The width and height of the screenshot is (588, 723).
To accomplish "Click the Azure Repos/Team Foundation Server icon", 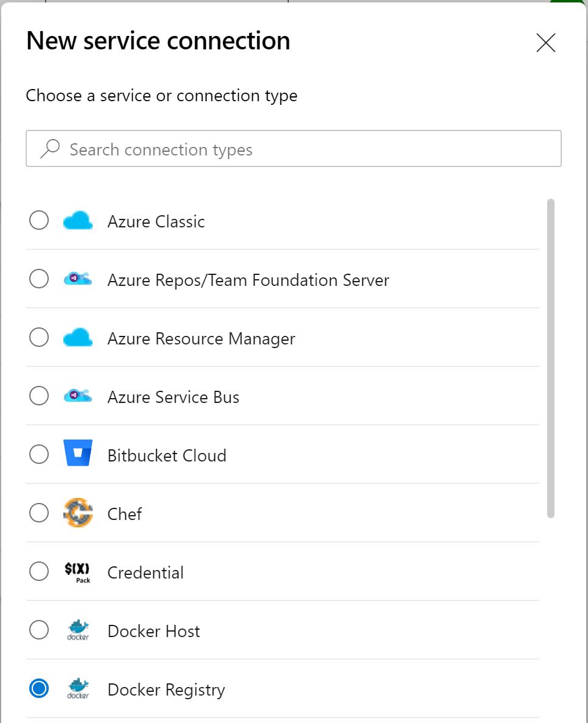I will [78, 280].
